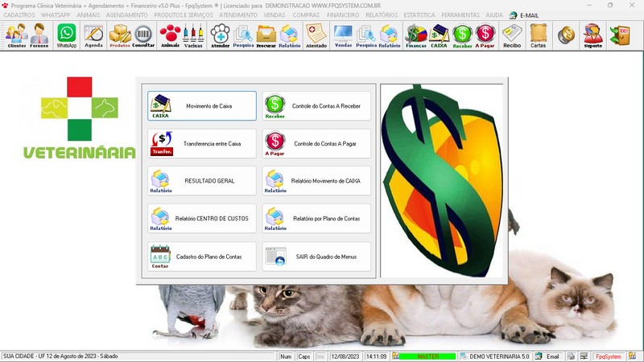Click the 12/08/2023 date field
Screen dimensions: 644x362
point(345,356)
